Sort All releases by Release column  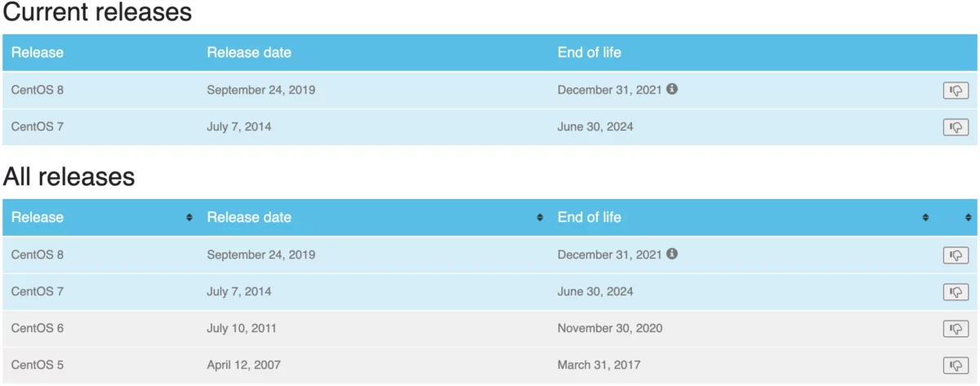pos(189,218)
